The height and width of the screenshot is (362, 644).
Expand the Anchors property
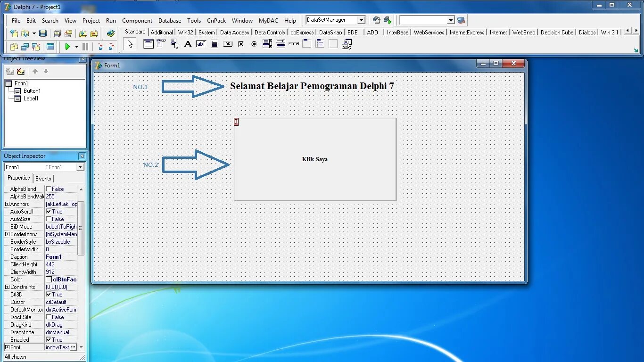click(7, 204)
